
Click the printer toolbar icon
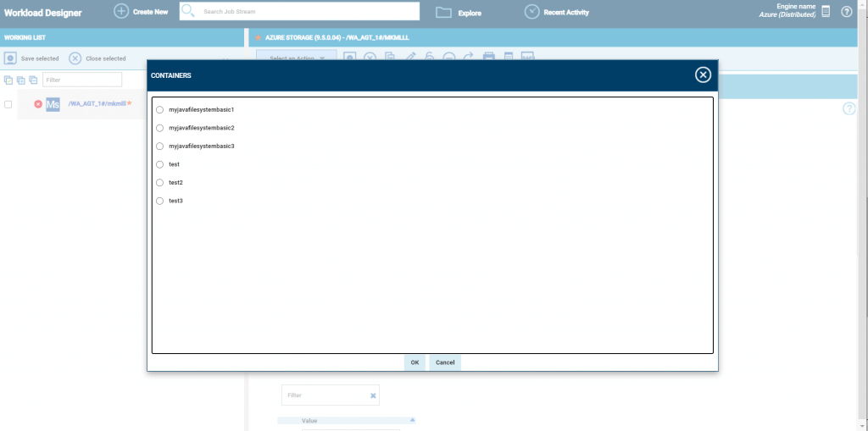coord(489,57)
